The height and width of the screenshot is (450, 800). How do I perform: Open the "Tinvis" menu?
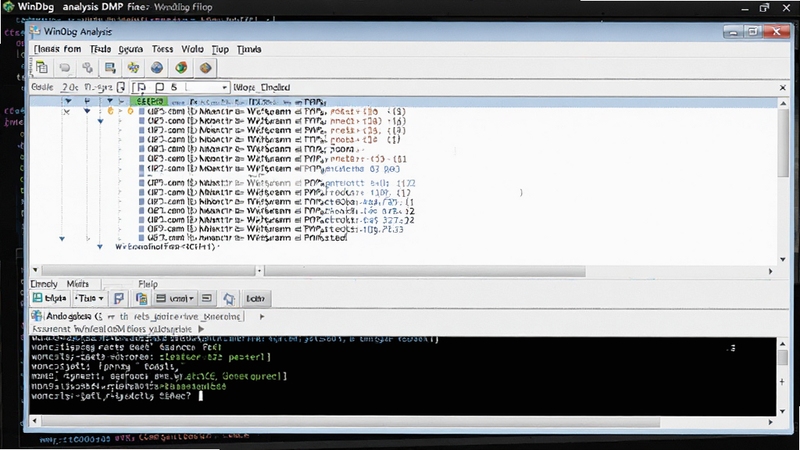pyautogui.click(x=249, y=49)
